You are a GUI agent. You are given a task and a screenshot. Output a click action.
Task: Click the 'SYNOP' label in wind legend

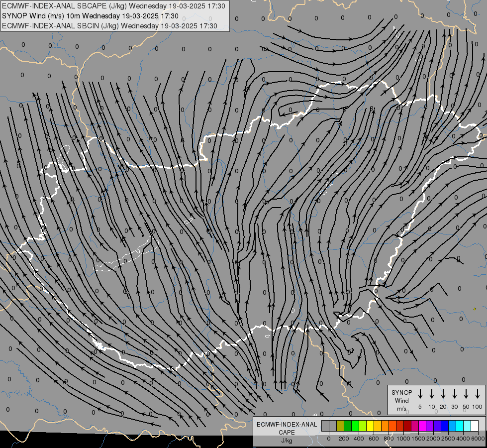click(x=401, y=392)
